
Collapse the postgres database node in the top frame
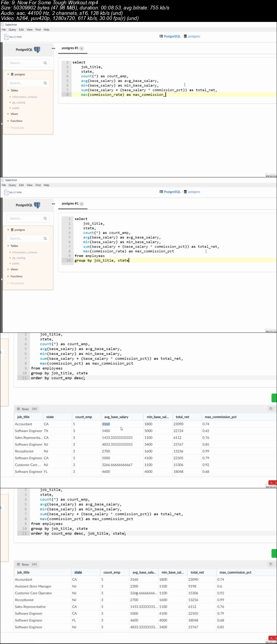(8, 74)
